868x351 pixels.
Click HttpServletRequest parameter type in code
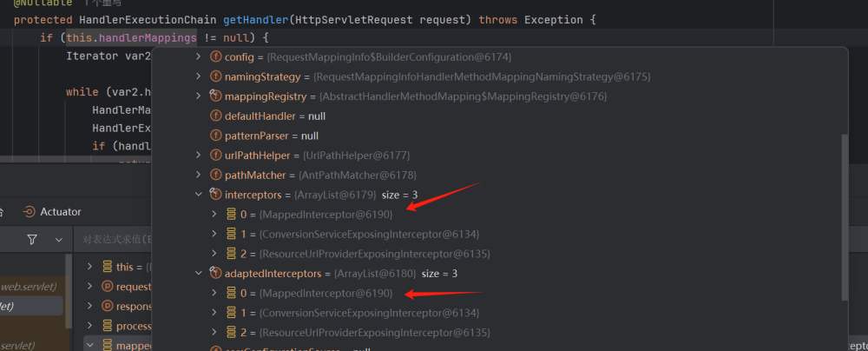click(354, 20)
